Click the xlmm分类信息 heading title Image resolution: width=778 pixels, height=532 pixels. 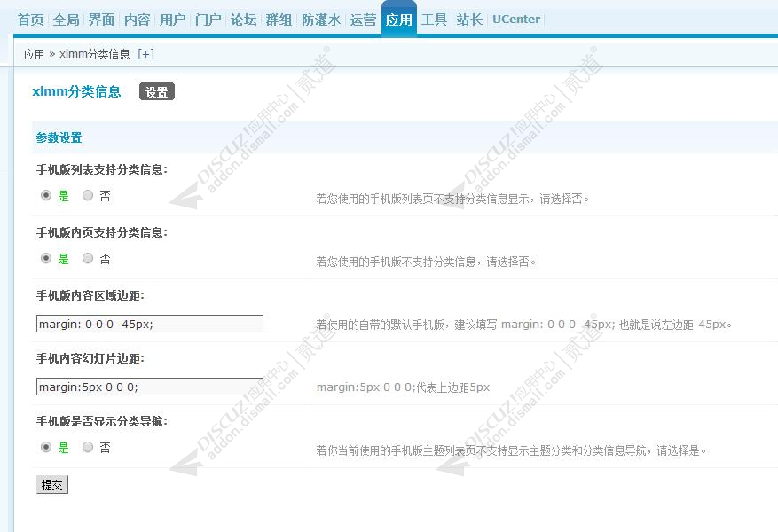(76, 91)
